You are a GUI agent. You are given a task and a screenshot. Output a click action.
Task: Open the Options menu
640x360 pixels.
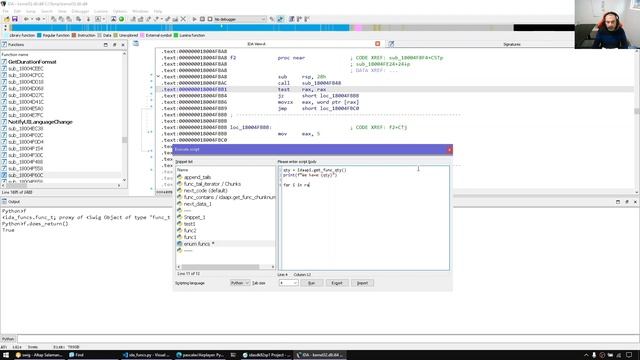120,11
